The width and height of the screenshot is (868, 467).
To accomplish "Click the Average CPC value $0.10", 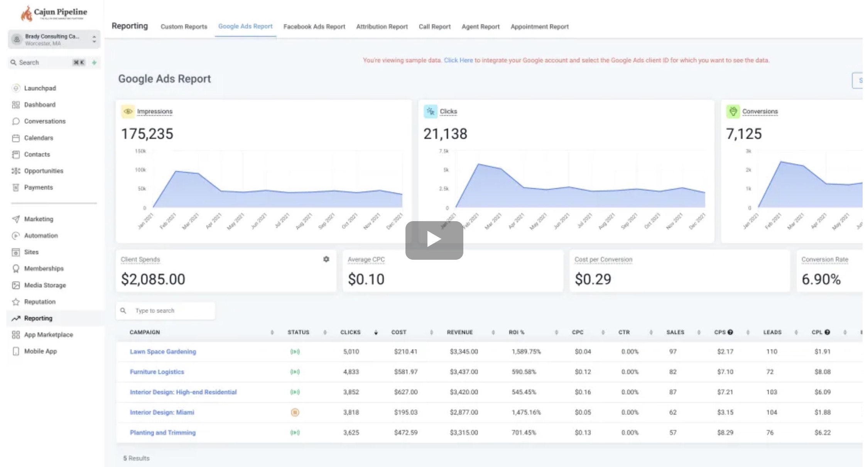I will 366,279.
